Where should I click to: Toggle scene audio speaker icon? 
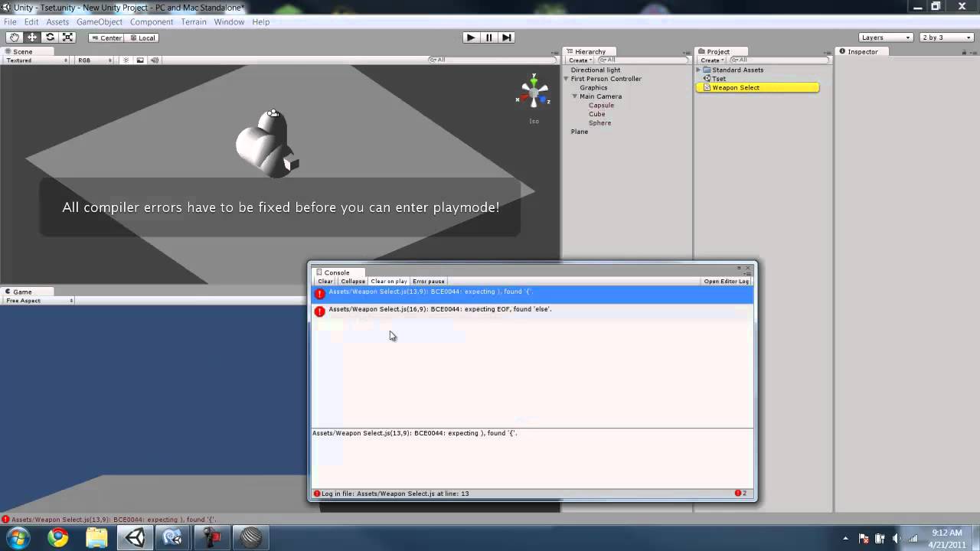point(154,60)
